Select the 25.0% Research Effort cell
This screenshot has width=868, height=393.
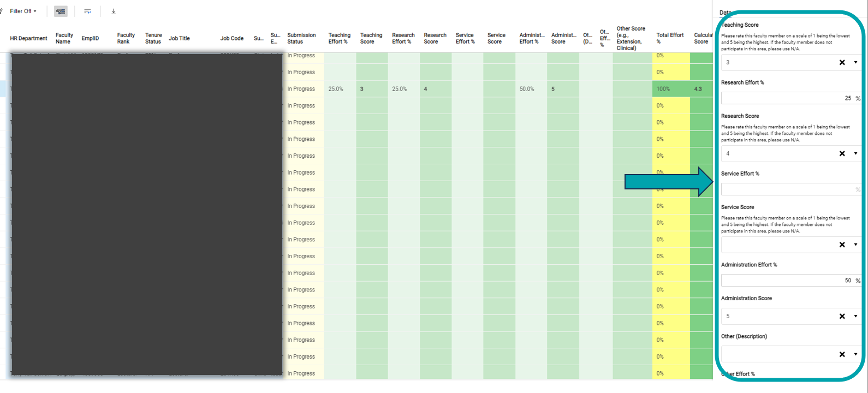click(x=404, y=88)
